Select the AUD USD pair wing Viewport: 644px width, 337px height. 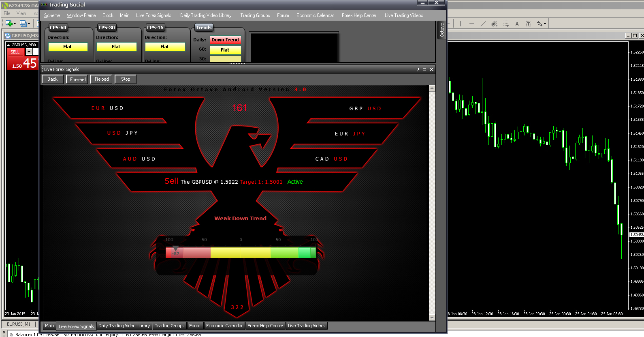[x=139, y=159]
